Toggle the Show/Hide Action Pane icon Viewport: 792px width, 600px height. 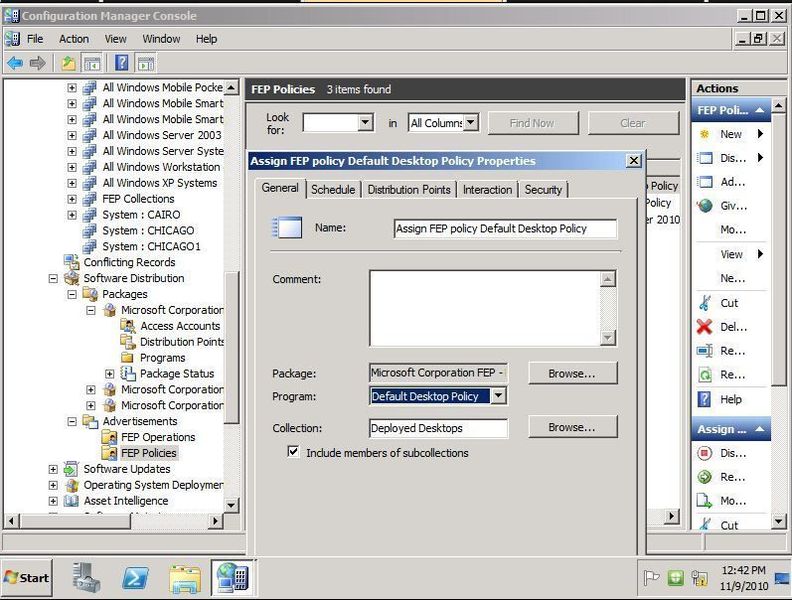point(146,63)
